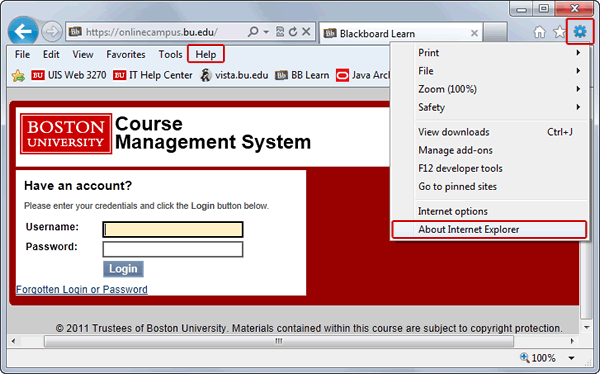Open IT Help Center favorite
The width and height of the screenshot is (600, 374).
click(153, 75)
